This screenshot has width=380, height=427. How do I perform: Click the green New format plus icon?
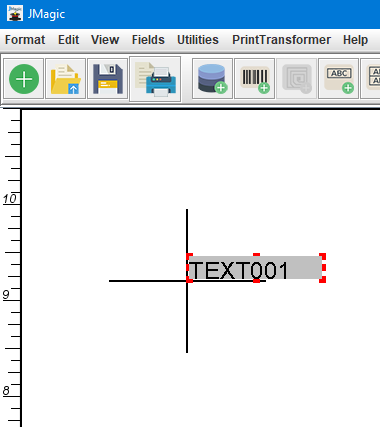tap(24, 79)
